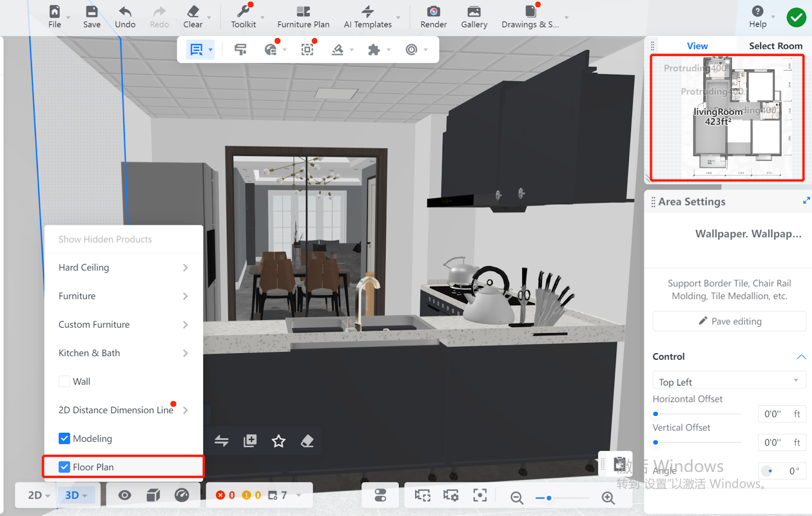Click the eraser icon above bottom bar
Image resolution: width=812 pixels, height=516 pixels.
307,441
